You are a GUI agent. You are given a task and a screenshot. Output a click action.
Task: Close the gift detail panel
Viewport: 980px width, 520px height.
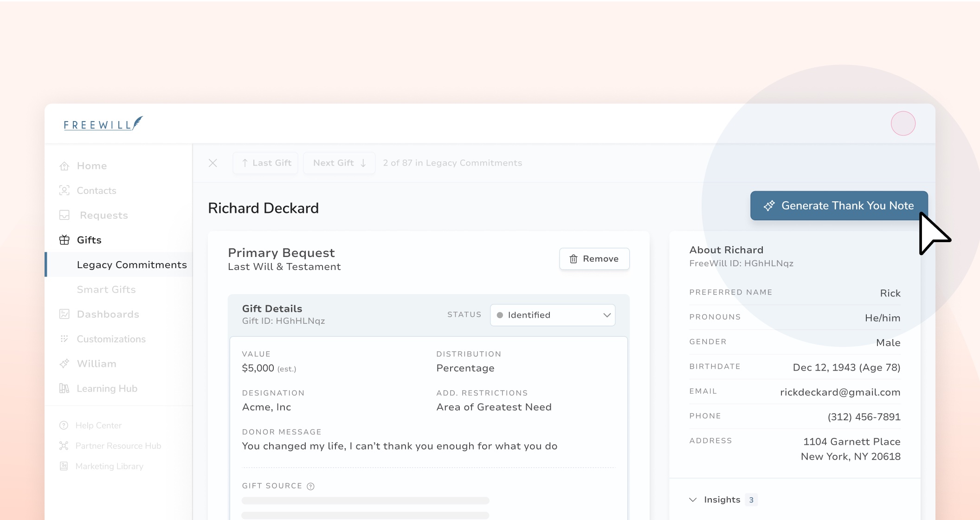[213, 163]
